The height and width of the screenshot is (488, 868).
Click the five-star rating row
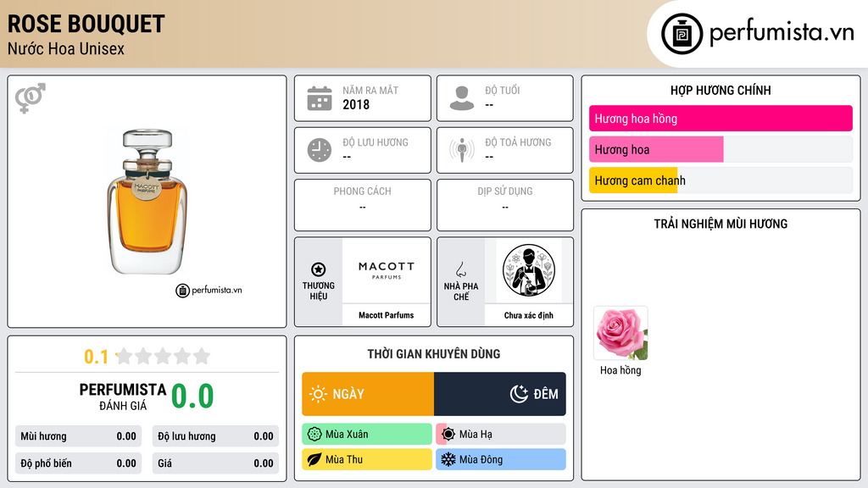tap(163, 357)
